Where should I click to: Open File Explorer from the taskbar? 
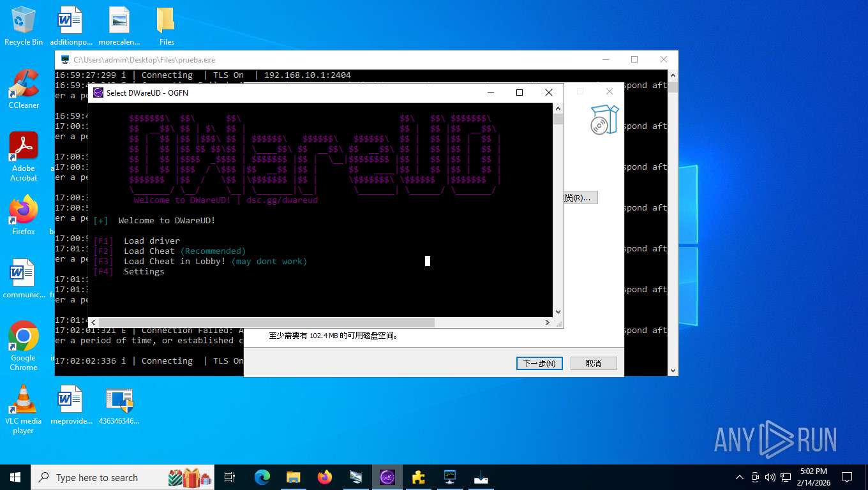coord(293,477)
